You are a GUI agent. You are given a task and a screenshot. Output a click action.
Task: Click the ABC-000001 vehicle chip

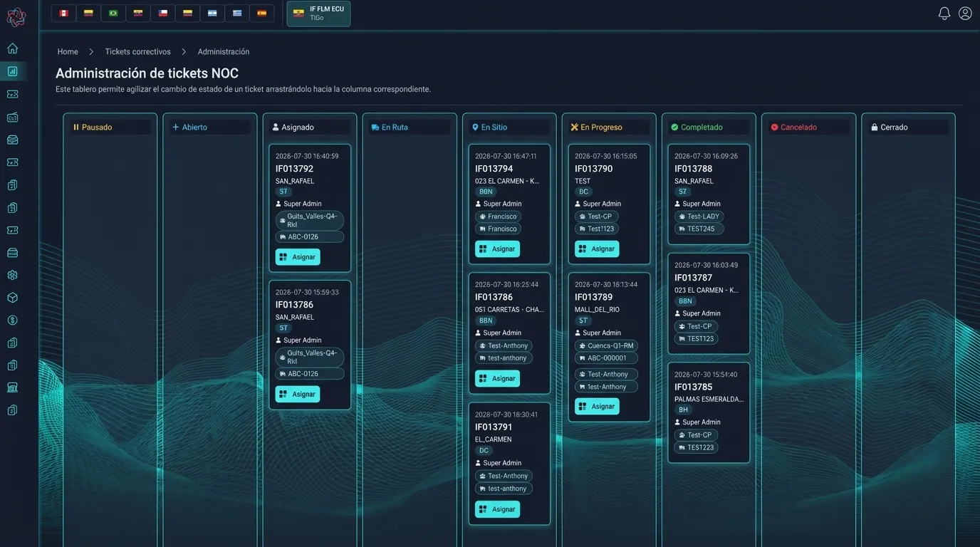606,358
